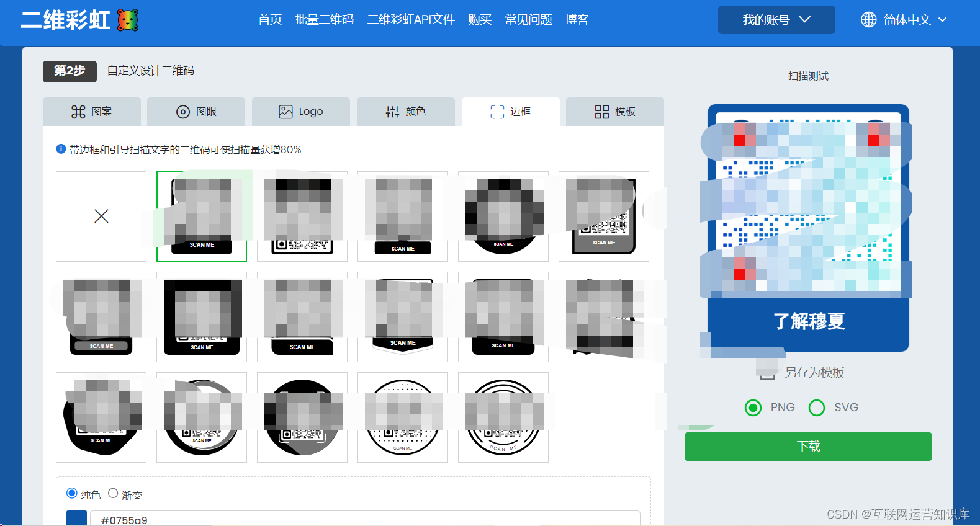Open the 颜色 tab
980x526 pixels.
[x=406, y=112]
